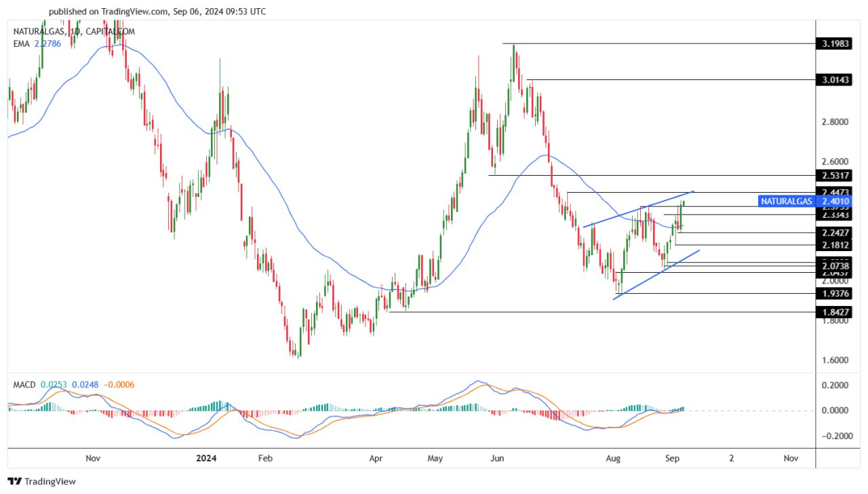868x494 pixels.
Task: Click the -0.2000 MACD axis value
Action: point(833,436)
